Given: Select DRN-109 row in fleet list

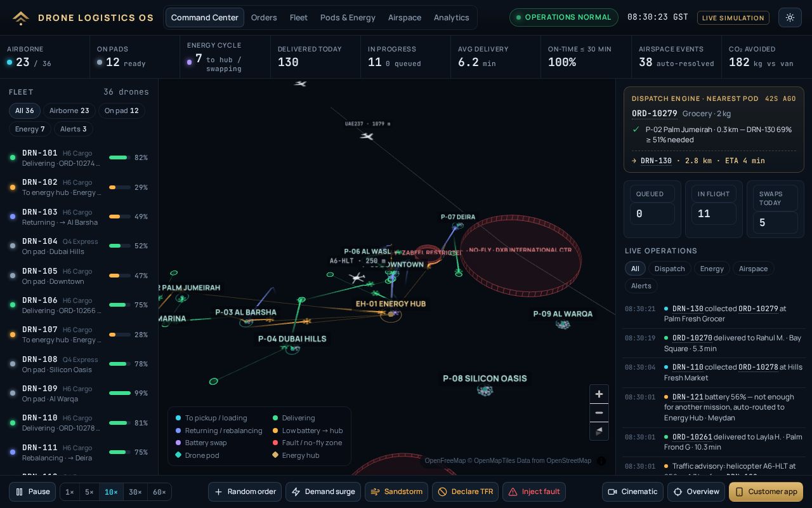Looking at the screenshot, I should (79, 394).
